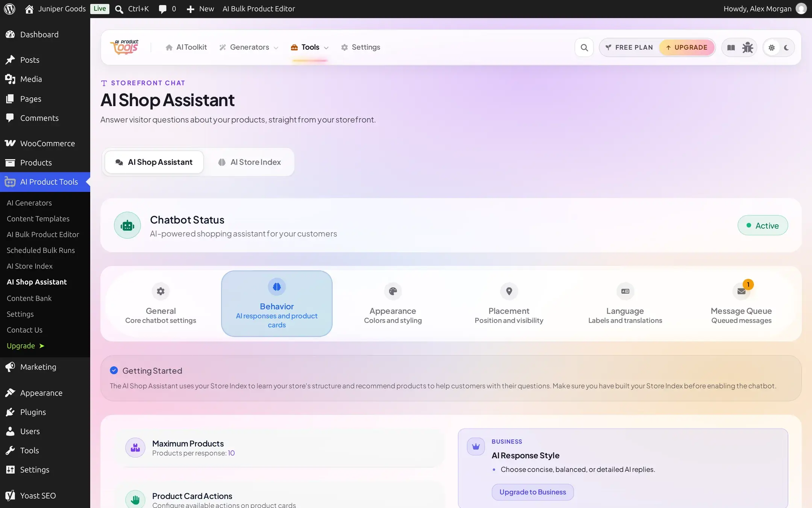Viewport: 812px width, 508px height.
Task: Switch to the AI Store Index tab
Action: pos(249,162)
